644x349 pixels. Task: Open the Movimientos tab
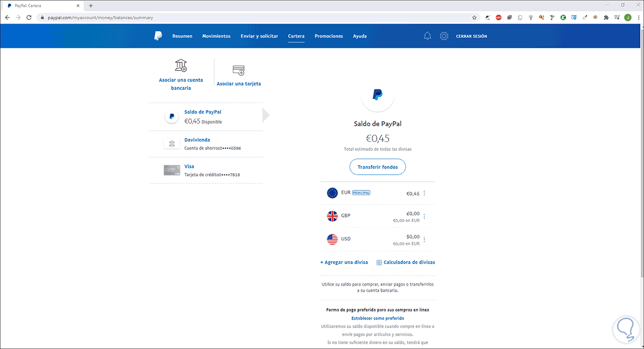216,36
